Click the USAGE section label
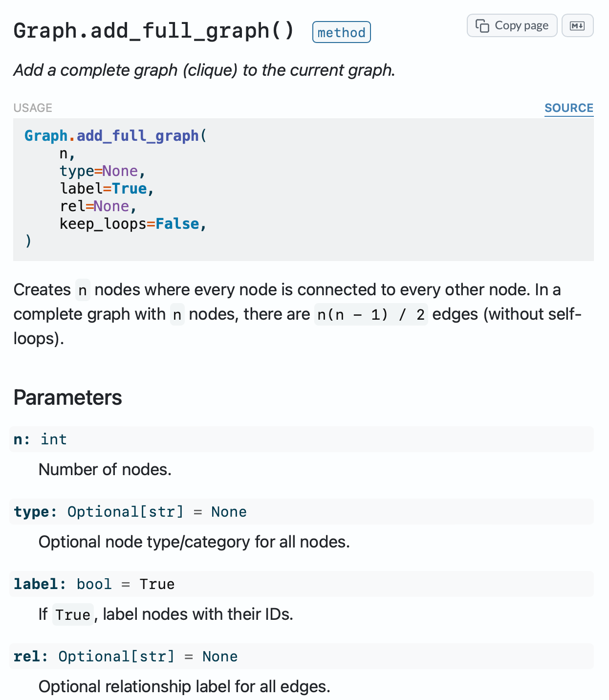 [33, 108]
